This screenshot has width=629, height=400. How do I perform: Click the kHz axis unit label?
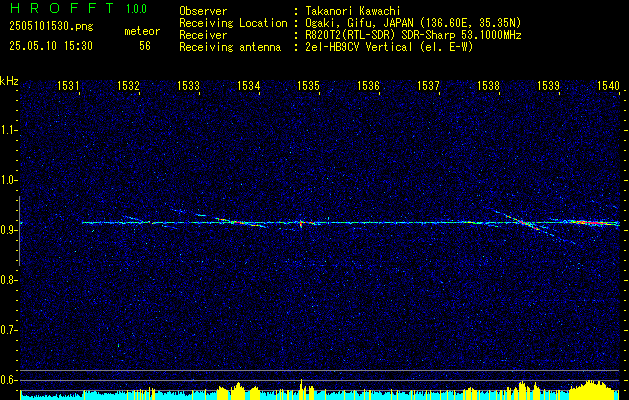click(x=9, y=81)
